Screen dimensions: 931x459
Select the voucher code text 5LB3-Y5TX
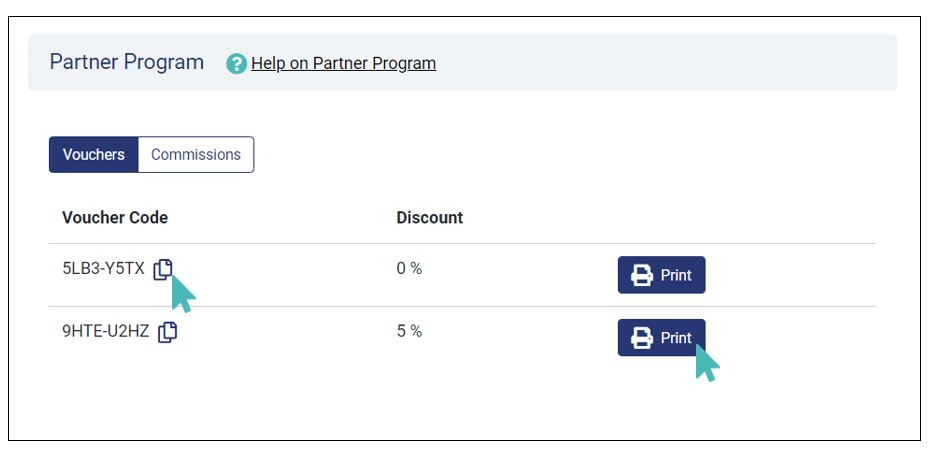click(103, 269)
